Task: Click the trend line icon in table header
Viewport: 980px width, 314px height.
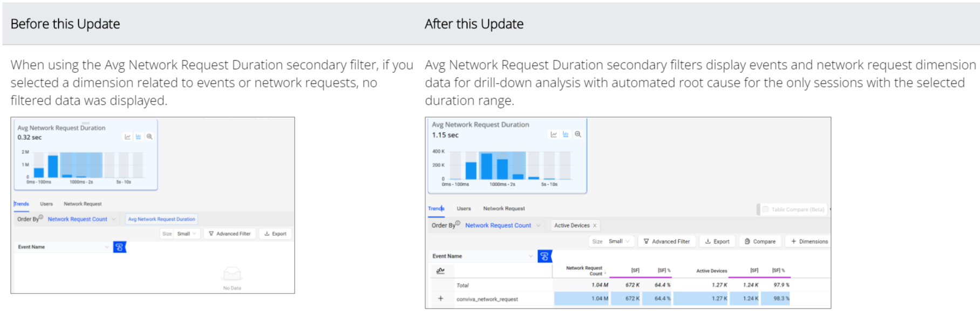Action: 440,271
